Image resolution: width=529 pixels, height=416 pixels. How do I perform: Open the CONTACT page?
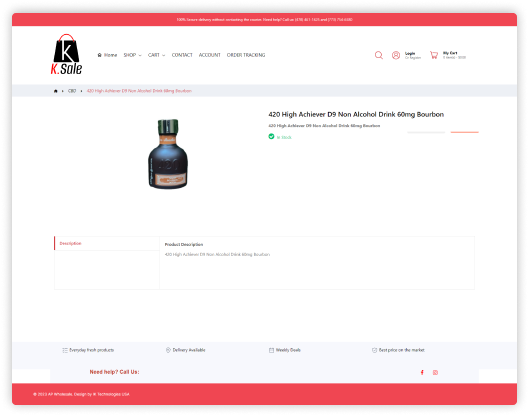click(182, 55)
